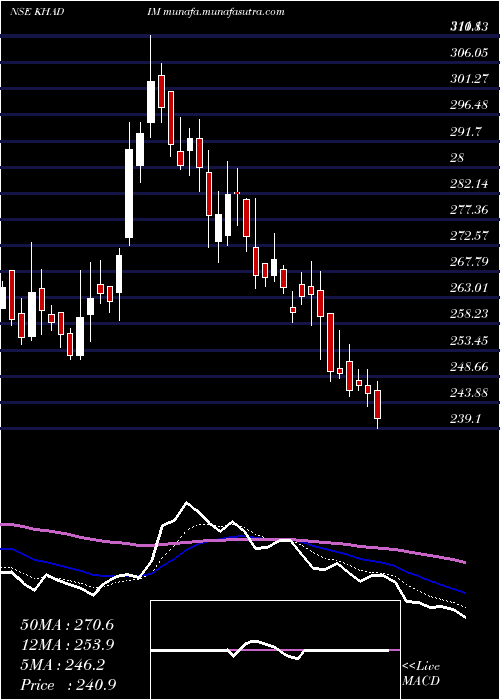
Task: Click the munafa.munafasutra.com watermark text
Action: [224, 12]
